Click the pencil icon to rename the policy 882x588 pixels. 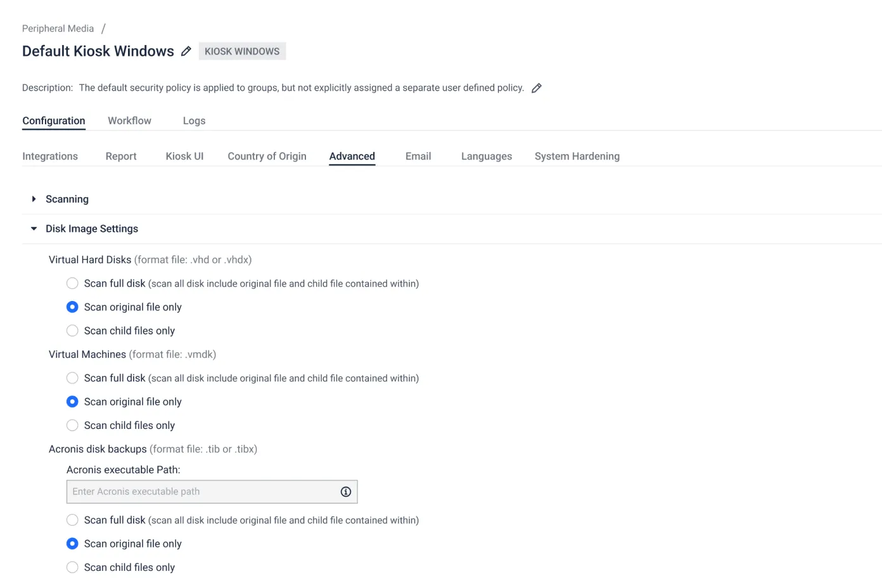coord(186,51)
